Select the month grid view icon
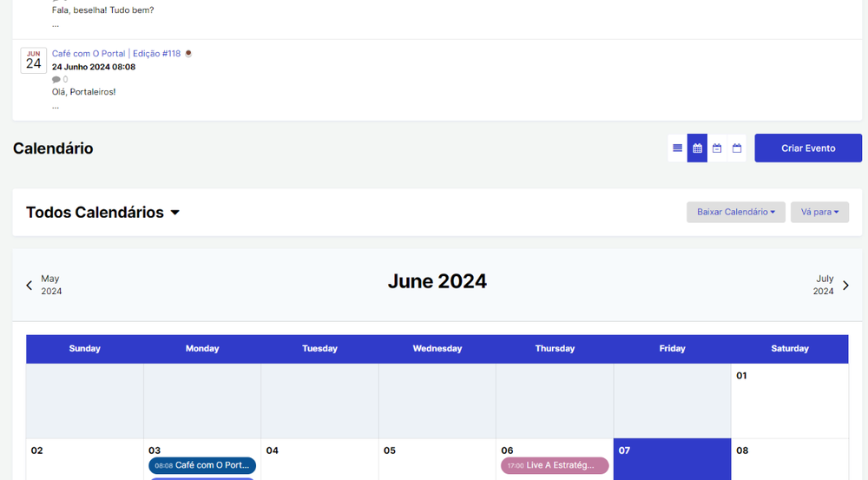 697,148
